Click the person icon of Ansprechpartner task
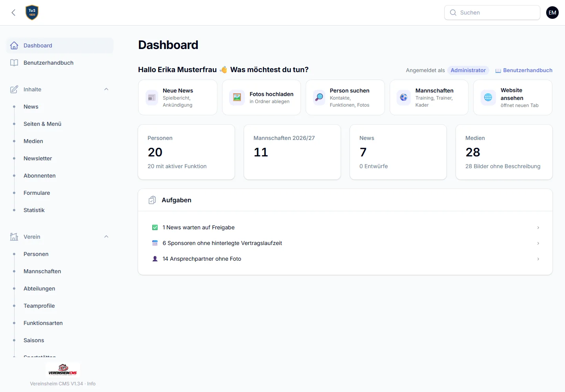This screenshot has width=565, height=392. (x=155, y=259)
